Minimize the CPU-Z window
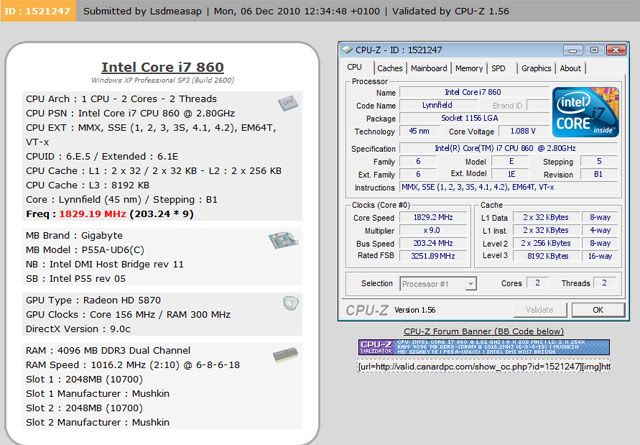 click(x=573, y=50)
